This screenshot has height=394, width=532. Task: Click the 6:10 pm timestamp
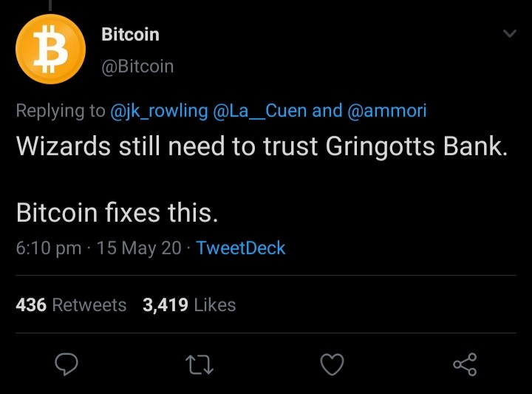pyautogui.click(x=48, y=248)
